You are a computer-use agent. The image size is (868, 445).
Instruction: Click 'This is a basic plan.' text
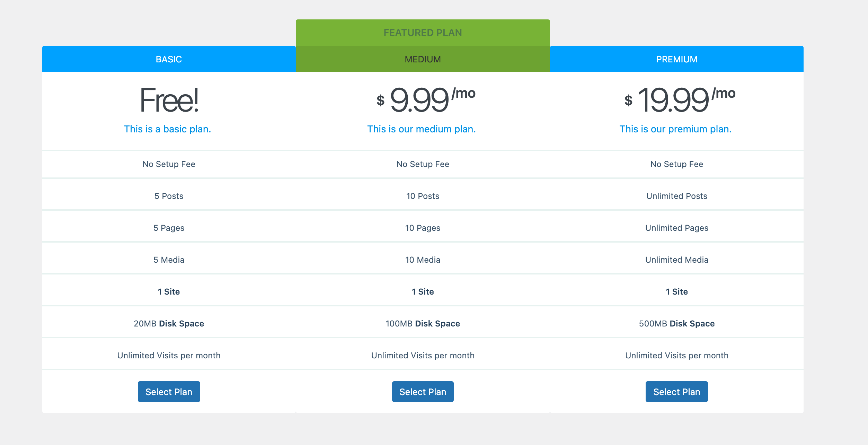[168, 129]
